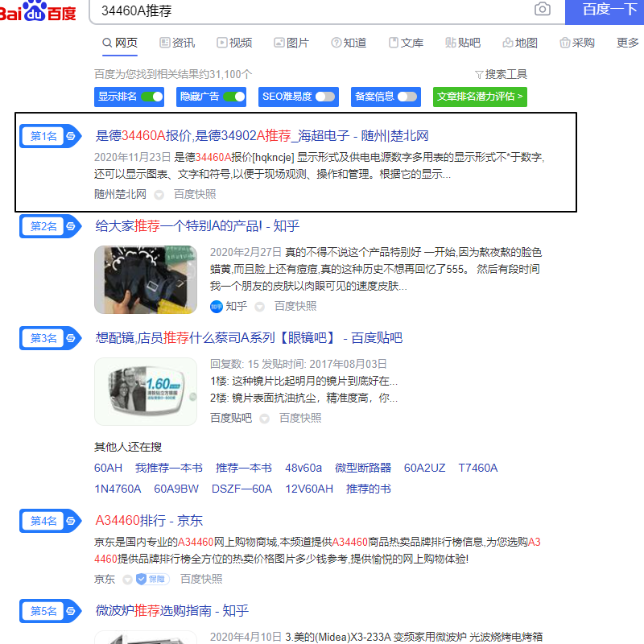
Task: Expand dropdown arrow next to 随州楚北网
Action: [x=159, y=195]
